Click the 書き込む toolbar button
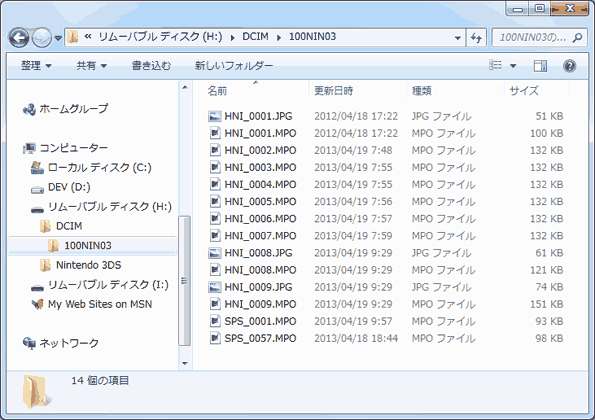595x420 pixels. (x=151, y=66)
